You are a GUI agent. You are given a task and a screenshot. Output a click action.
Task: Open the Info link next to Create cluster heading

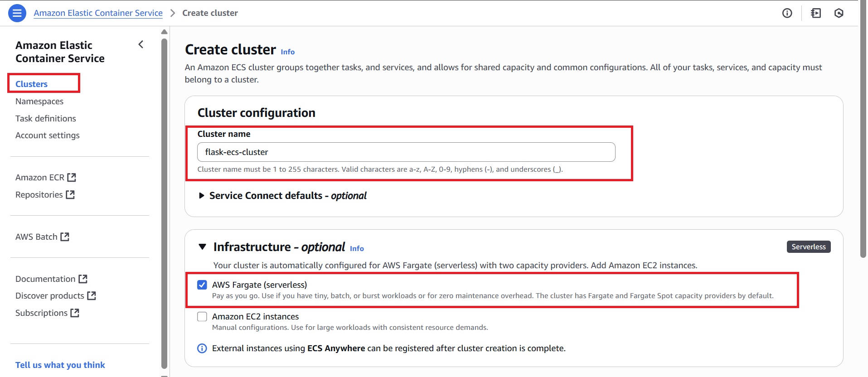click(x=287, y=52)
